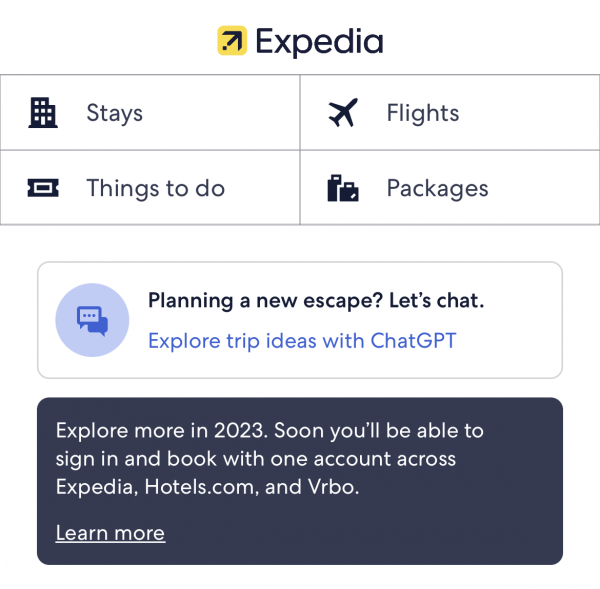Select the Flights airplane icon

pos(343,113)
